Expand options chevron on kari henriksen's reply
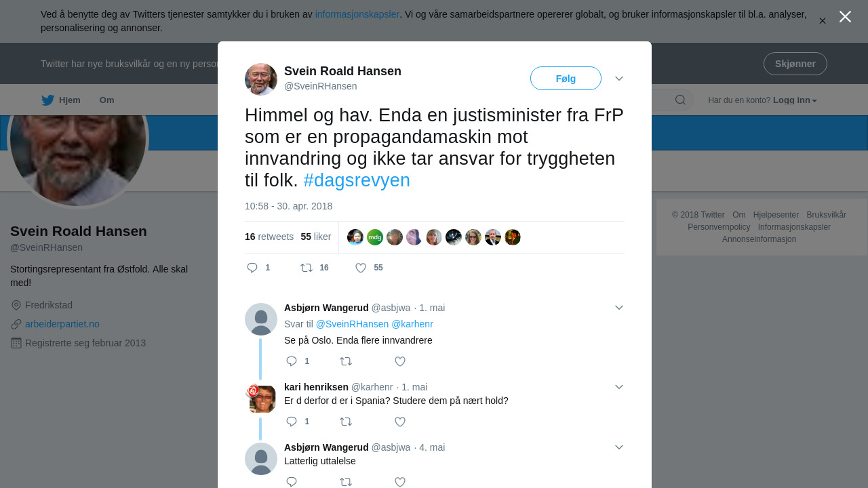The height and width of the screenshot is (488, 868). tap(619, 387)
